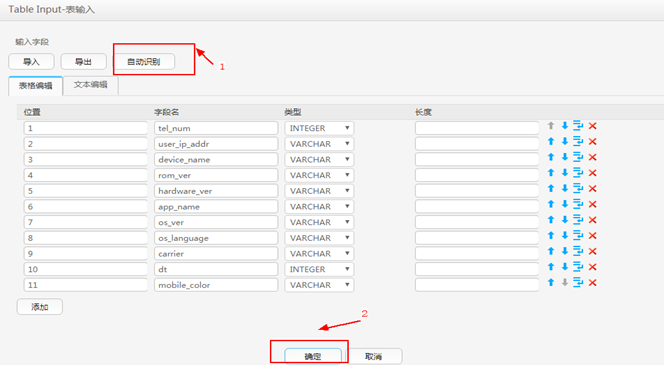
Task: Move the app_name row up
Action: point(551,204)
